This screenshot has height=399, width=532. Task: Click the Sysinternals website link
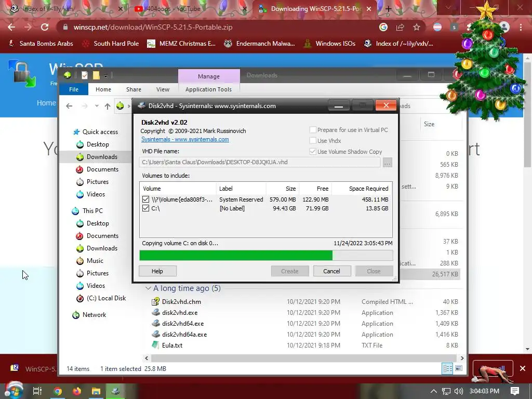[x=185, y=139]
